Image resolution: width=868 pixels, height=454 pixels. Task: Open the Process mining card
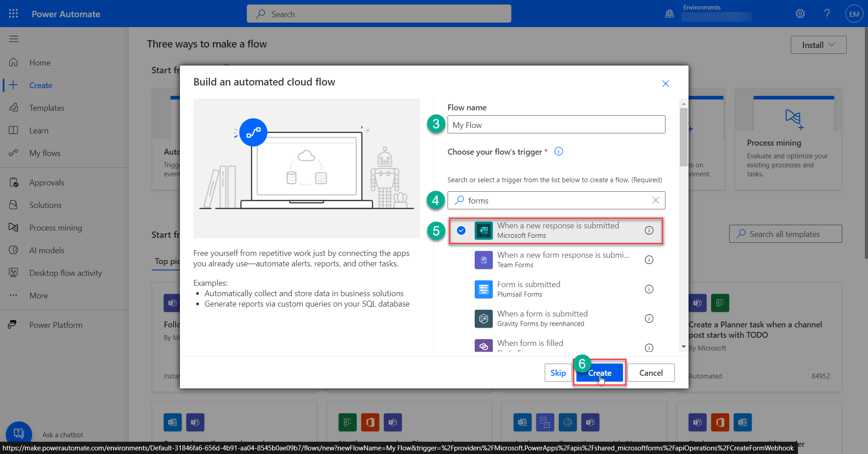[788, 140]
